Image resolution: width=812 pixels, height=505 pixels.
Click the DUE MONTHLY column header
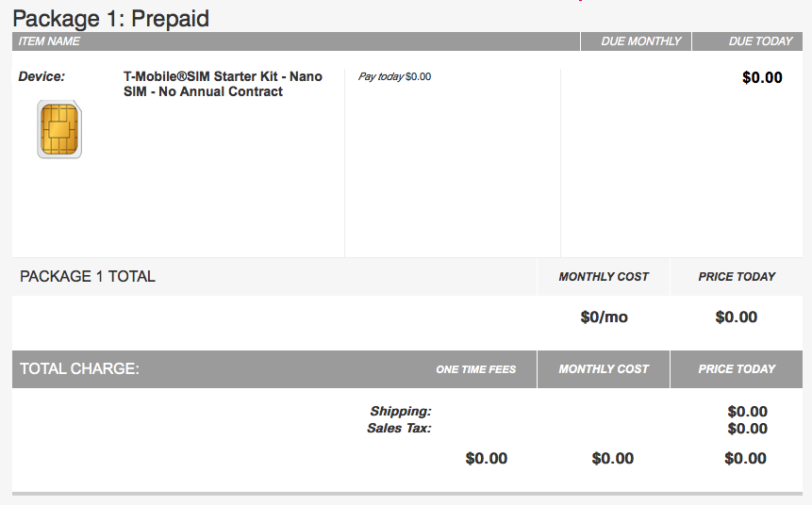point(641,41)
